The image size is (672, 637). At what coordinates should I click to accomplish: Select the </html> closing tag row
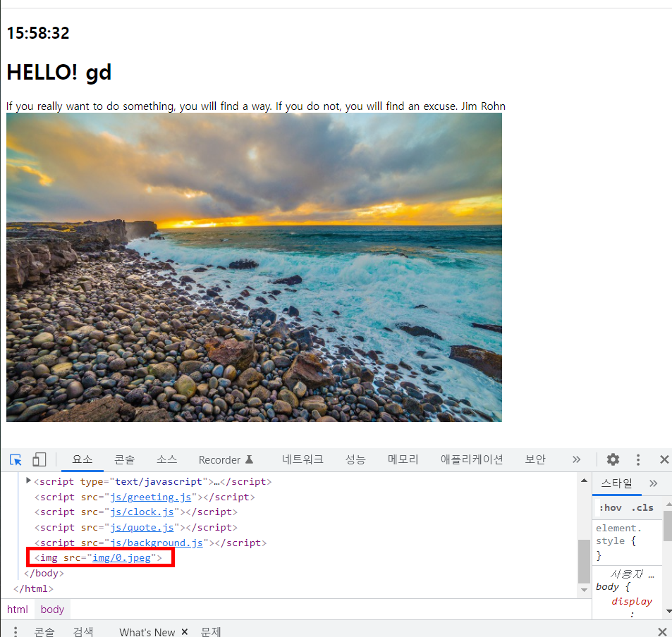[33, 588]
